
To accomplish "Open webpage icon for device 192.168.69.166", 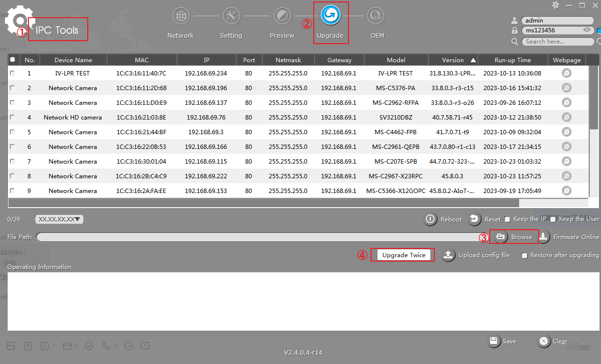I will [x=566, y=146].
